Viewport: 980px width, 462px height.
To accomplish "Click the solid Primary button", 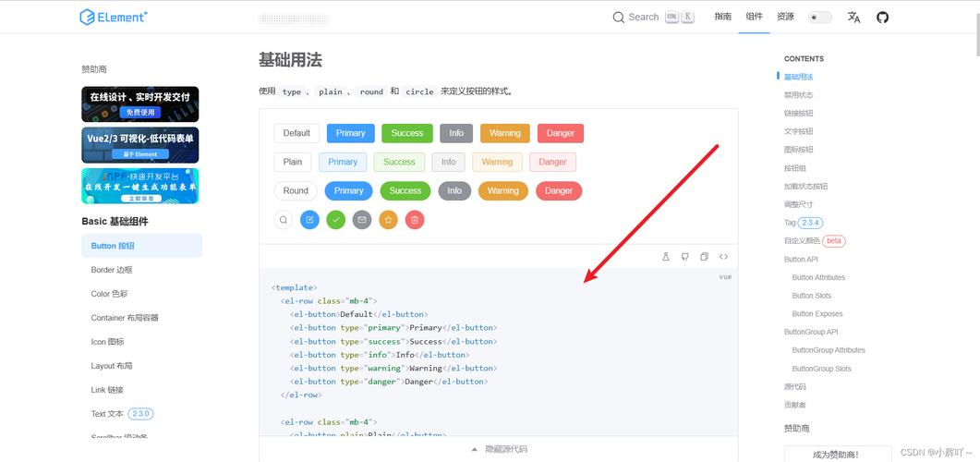I will click(351, 133).
